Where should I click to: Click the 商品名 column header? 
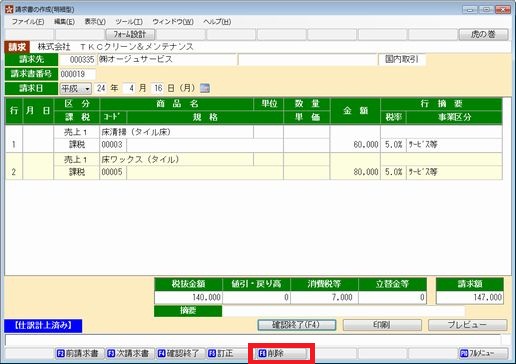coord(177,104)
